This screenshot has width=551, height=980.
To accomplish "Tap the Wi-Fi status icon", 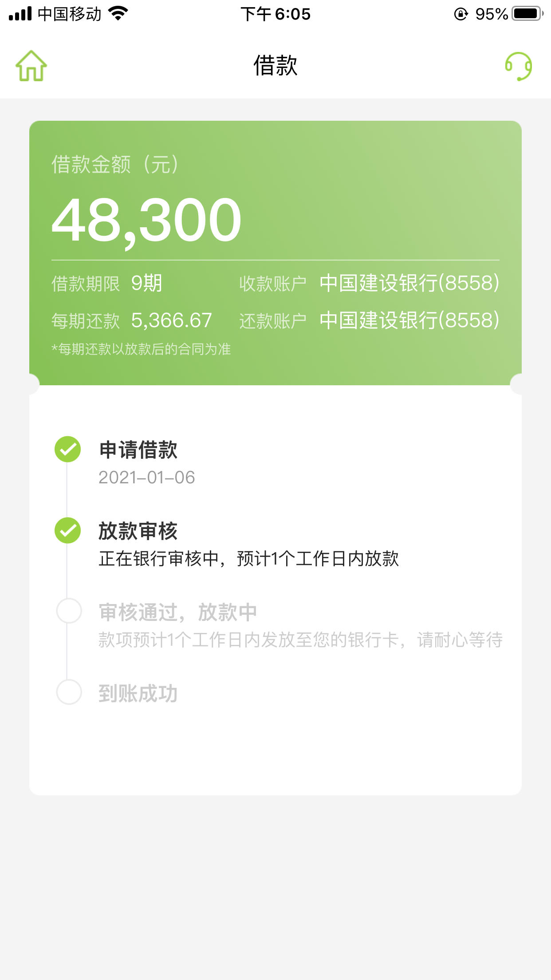I will tap(118, 14).
